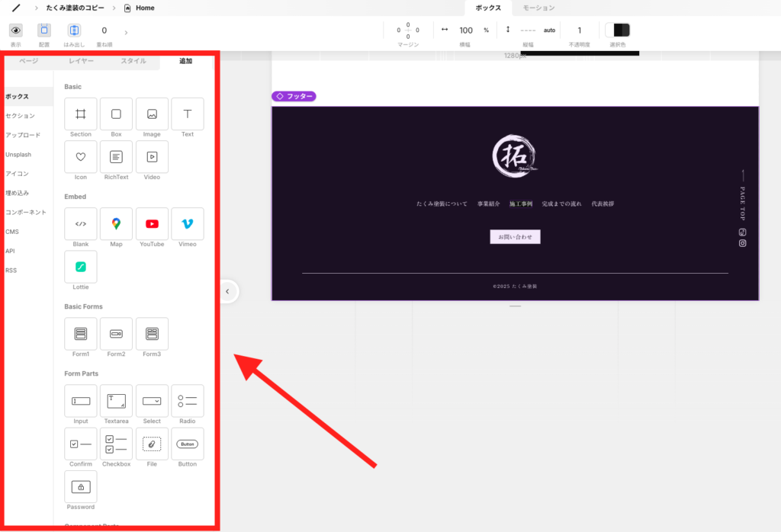Insert a Lottie animation
The width and height of the screenshot is (781, 532).
pyautogui.click(x=80, y=267)
